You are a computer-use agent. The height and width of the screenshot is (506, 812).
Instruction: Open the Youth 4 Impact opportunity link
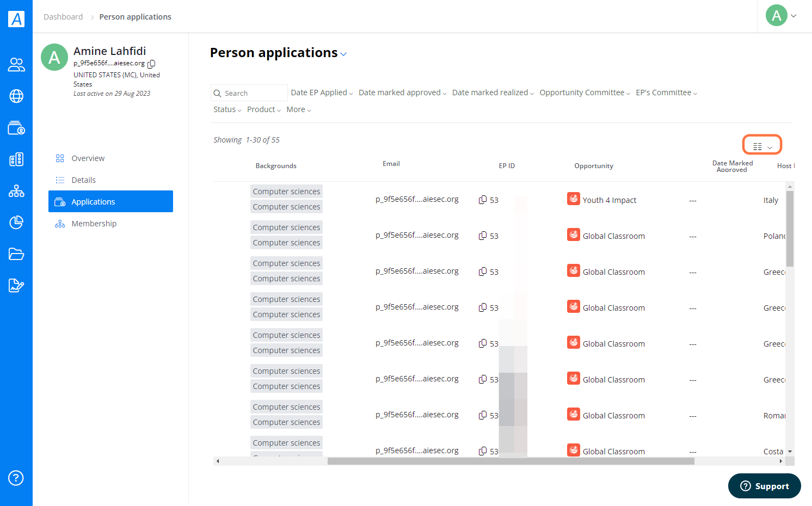pyautogui.click(x=609, y=200)
